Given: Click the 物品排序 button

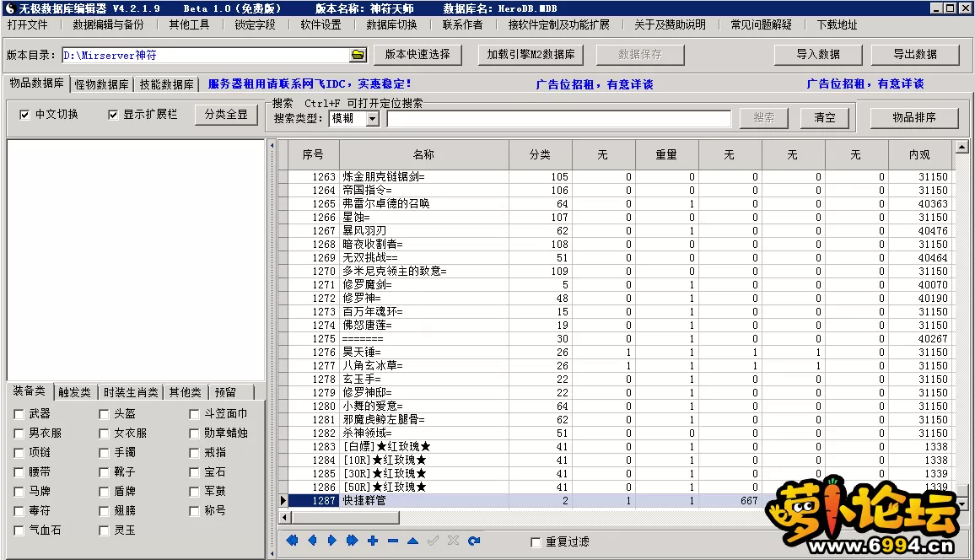Looking at the screenshot, I should pos(914,117).
